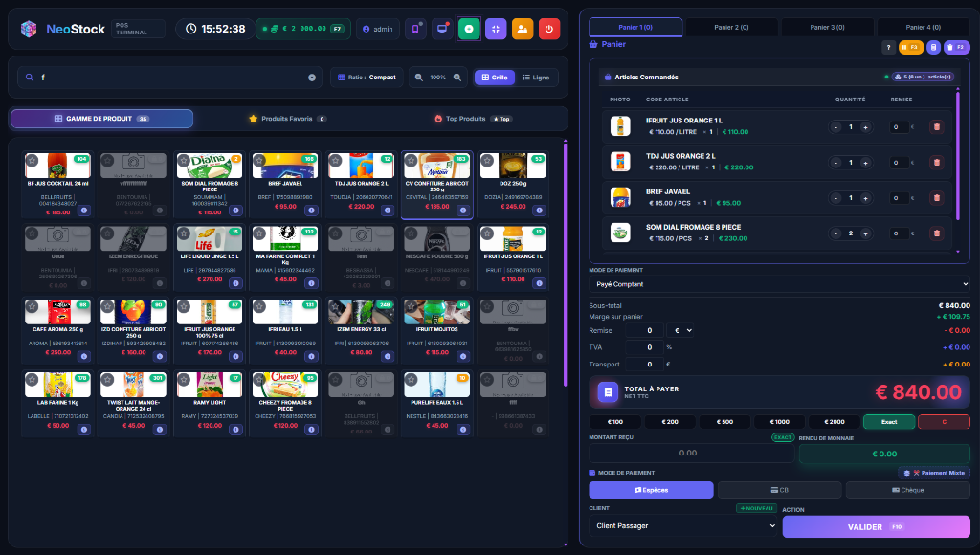Switch to Panier 3 tab

[x=827, y=27]
